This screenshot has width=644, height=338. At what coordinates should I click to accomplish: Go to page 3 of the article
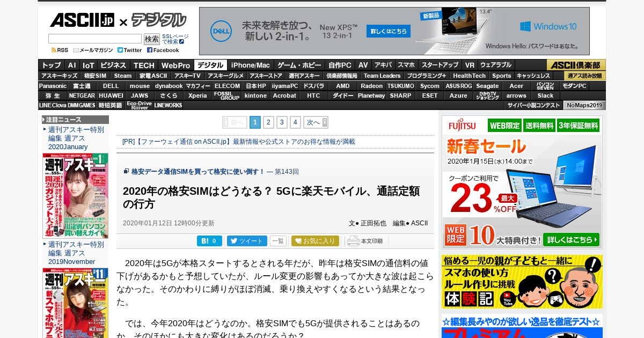[x=282, y=122]
